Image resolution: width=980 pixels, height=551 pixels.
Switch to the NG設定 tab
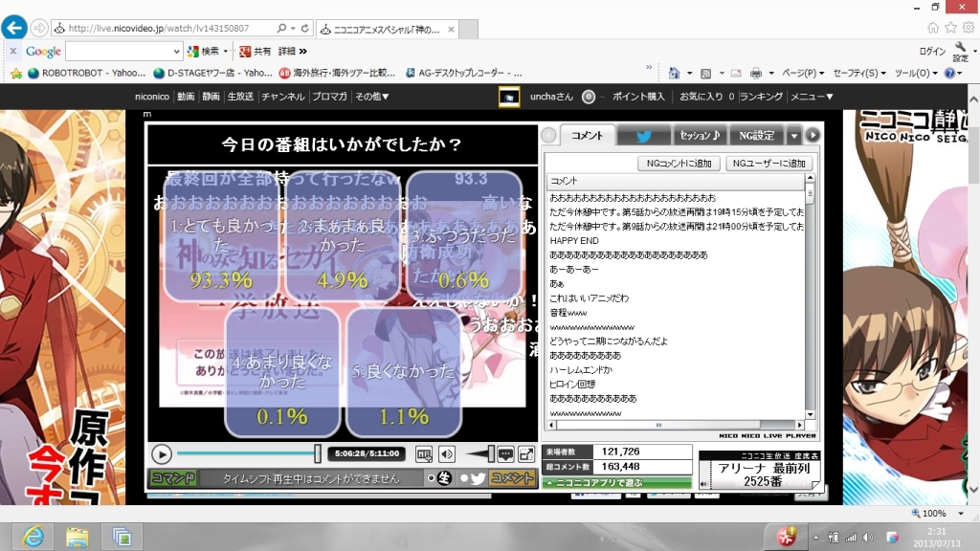756,136
